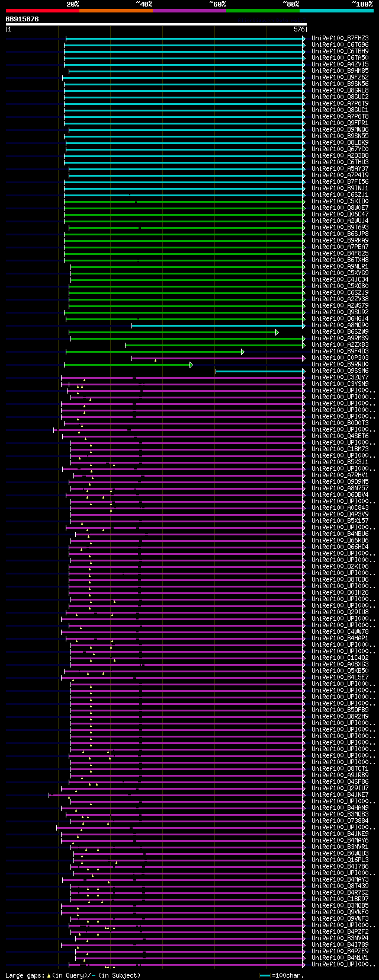Image resolution: width=379 pixels, height=980 pixels.
Task: Click the purple ~60% identity legend segment
Action: click(189, 11)
